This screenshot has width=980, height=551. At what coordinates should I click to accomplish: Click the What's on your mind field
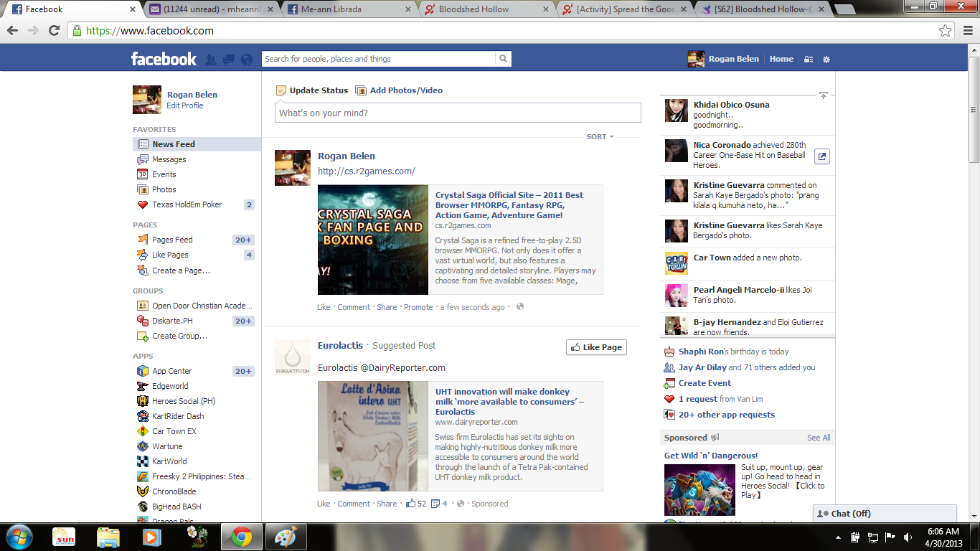458,113
